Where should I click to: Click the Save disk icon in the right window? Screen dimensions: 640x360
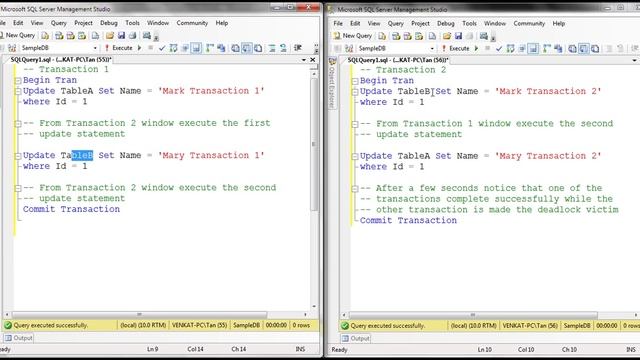tap(458, 36)
